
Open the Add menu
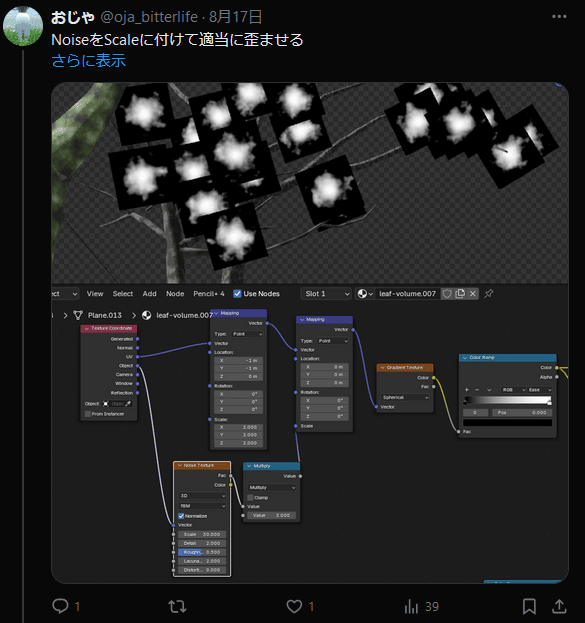[x=149, y=294]
